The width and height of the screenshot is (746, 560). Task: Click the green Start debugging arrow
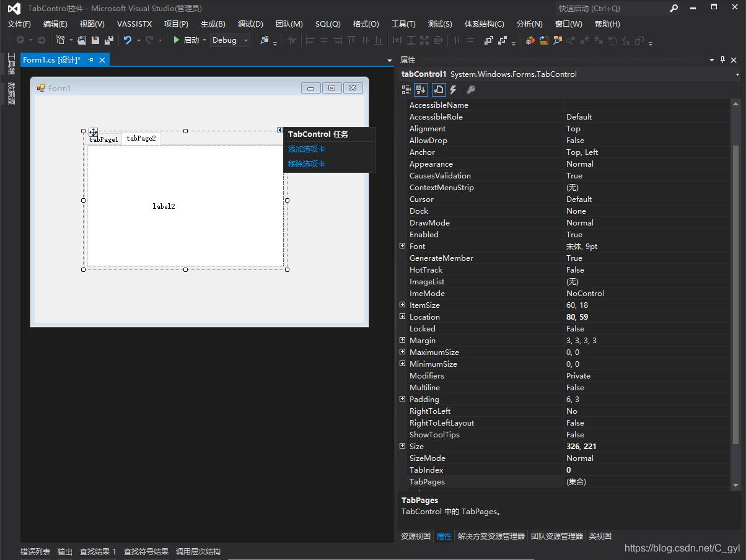coord(177,40)
